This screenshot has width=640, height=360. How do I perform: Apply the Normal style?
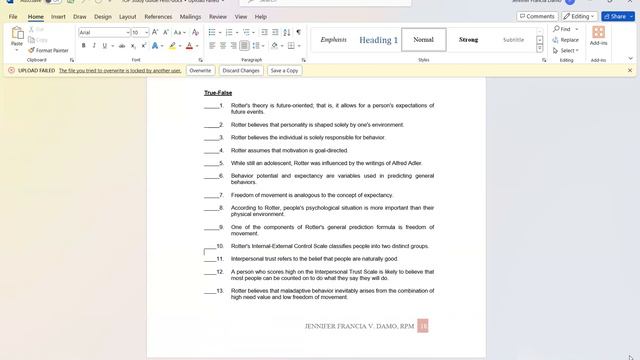[423, 40]
